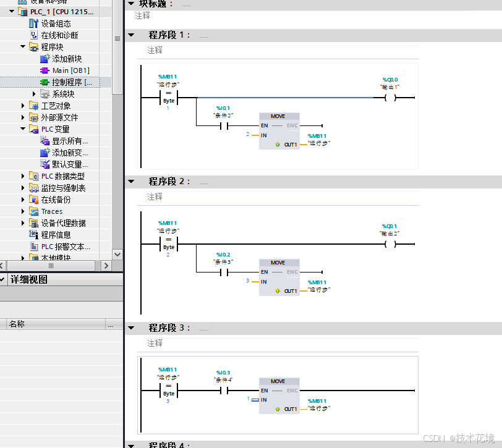Image resolution: width=502 pixels, height=448 pixels.
Task: Click the 监控与强制表 watch table icon
Action: pos(33,188)
